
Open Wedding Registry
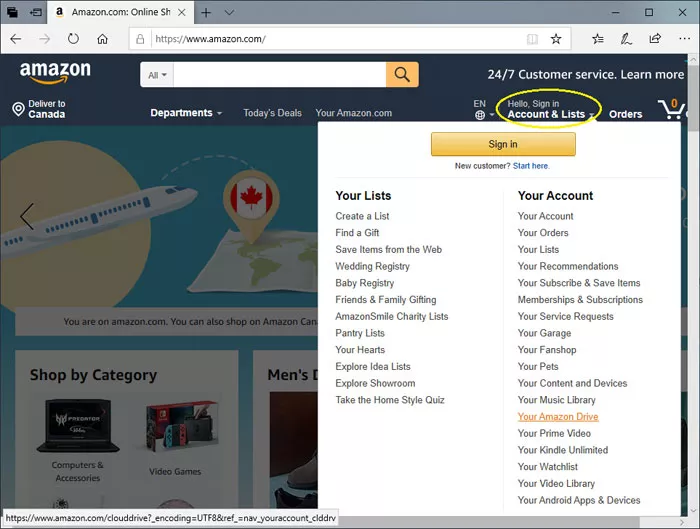point(372,266)
